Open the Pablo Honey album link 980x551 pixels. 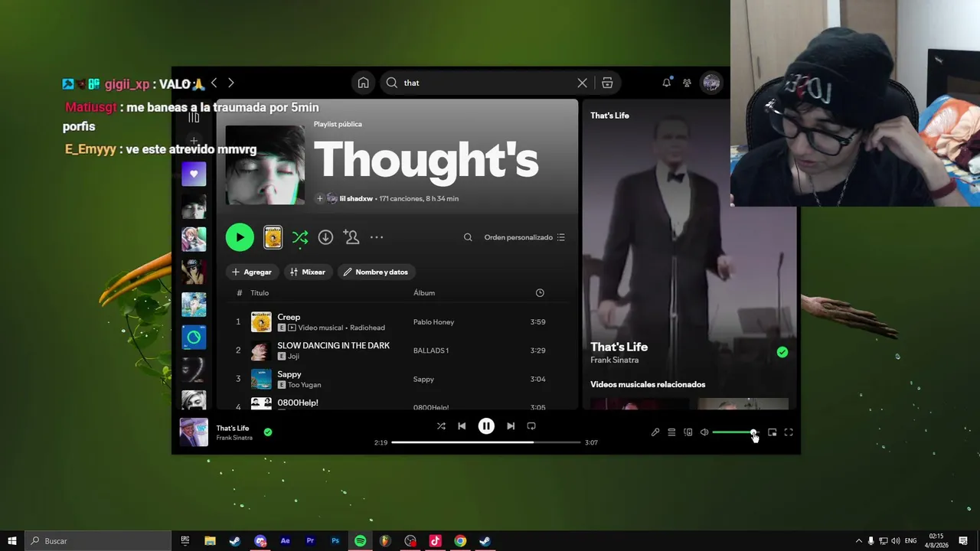[434, 322]
